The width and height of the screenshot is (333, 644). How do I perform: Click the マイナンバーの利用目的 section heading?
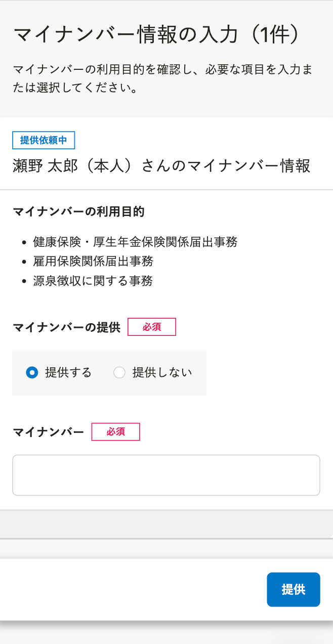tap(78, 211)
